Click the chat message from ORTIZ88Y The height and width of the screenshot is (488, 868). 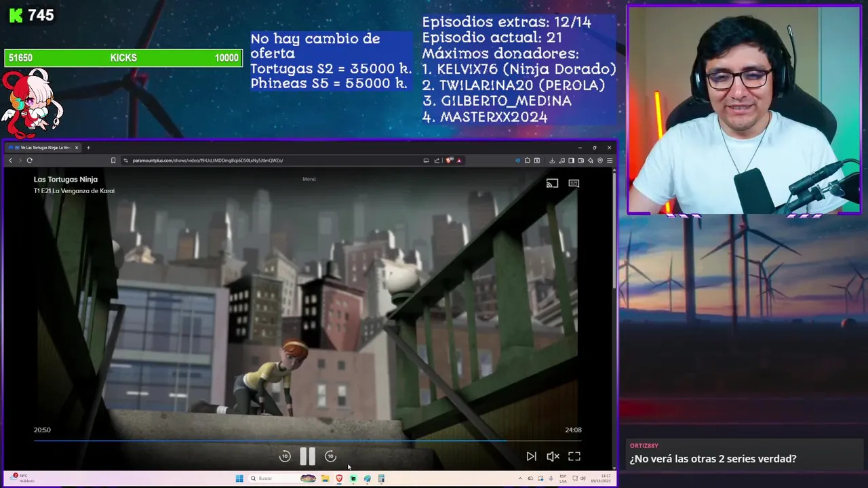click(x=712, y=459)
